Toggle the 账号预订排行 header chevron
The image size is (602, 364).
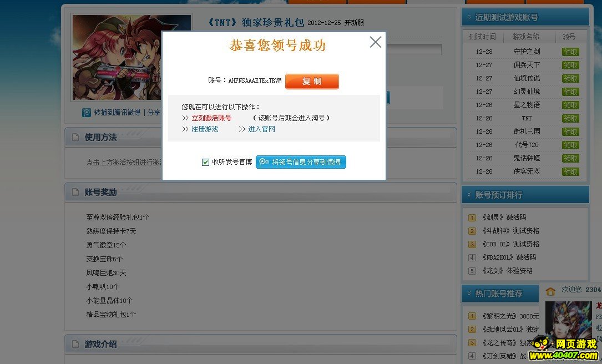pyautogui.click(x=469, y=195)
